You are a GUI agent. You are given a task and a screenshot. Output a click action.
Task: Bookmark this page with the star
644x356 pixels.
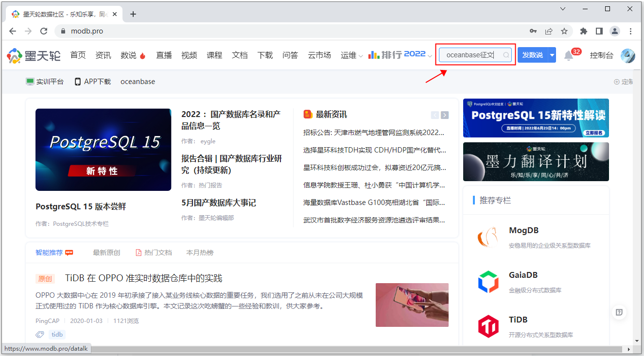[x=564, y=31]
